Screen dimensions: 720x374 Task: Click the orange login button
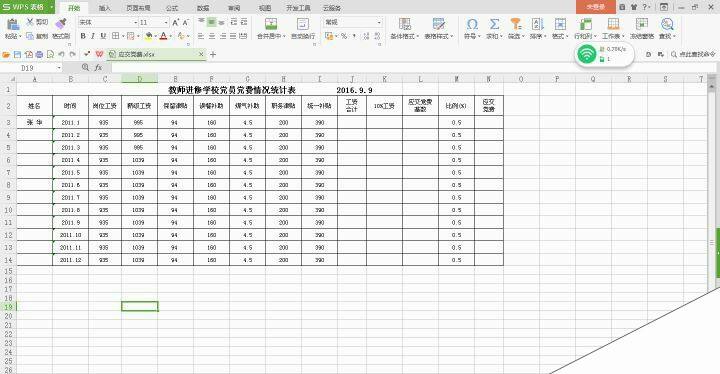point(596,7)
